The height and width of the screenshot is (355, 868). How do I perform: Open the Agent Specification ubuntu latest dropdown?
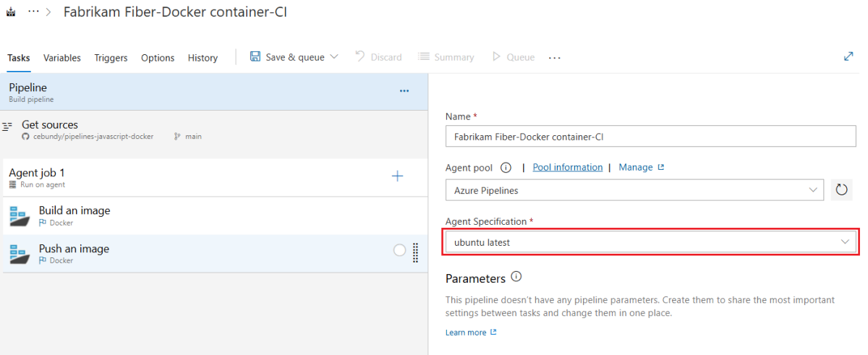651,242
